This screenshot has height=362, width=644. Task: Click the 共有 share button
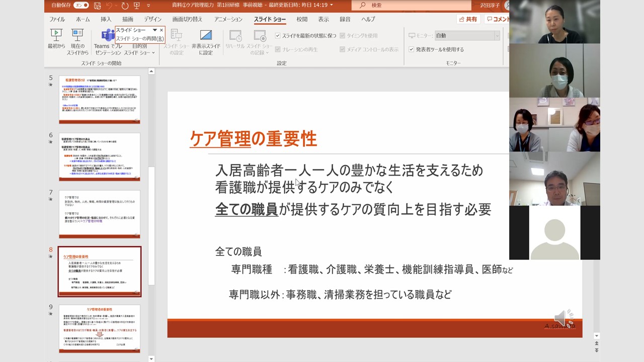click(x=468, y=19)
